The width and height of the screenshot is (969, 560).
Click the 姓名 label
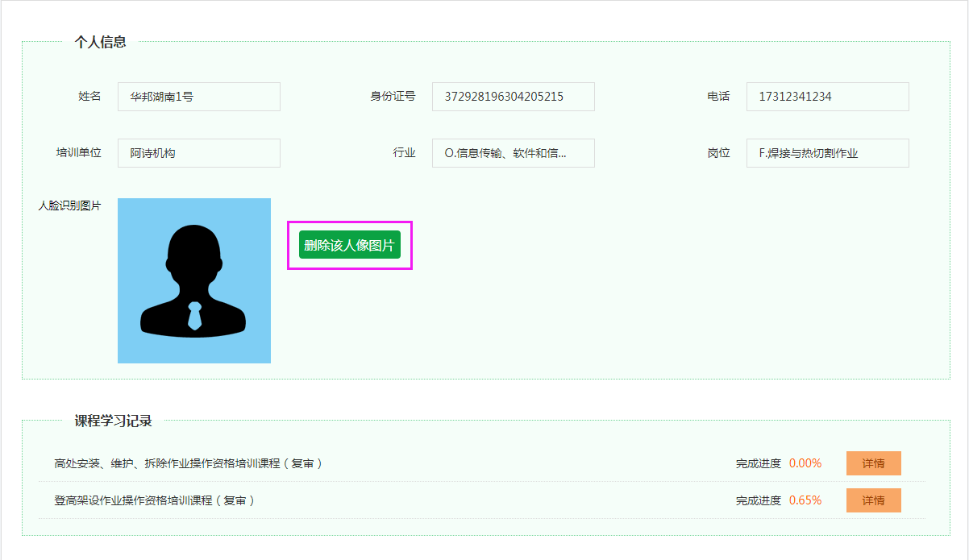click(x=90, y=97)
